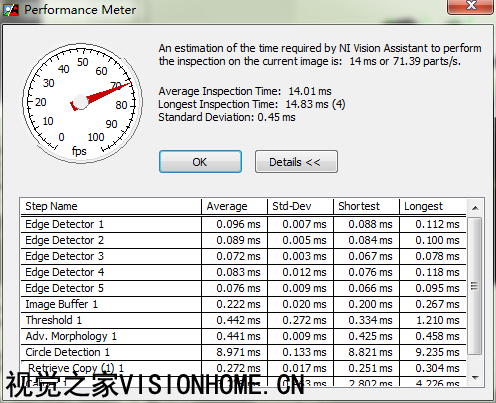The image size is (496, 403).
Task: Click the table's vertical scrollbar thumb
Action: 475,286
